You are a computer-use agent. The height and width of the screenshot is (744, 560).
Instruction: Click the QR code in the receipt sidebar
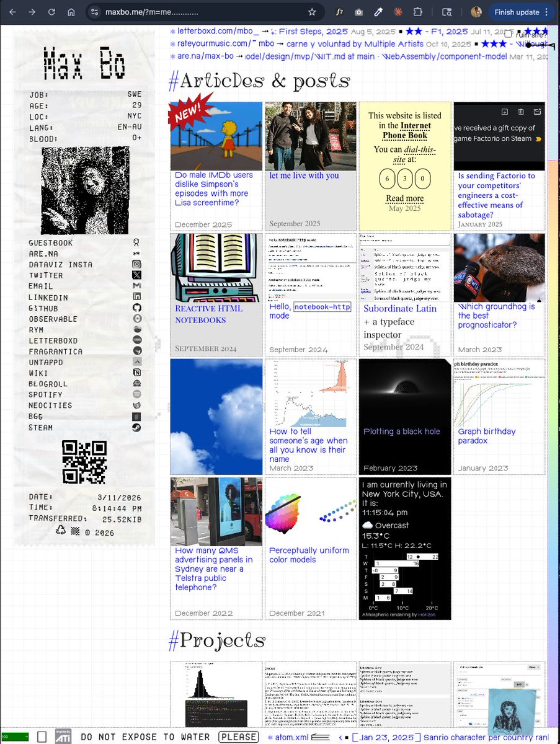[84, 462]
